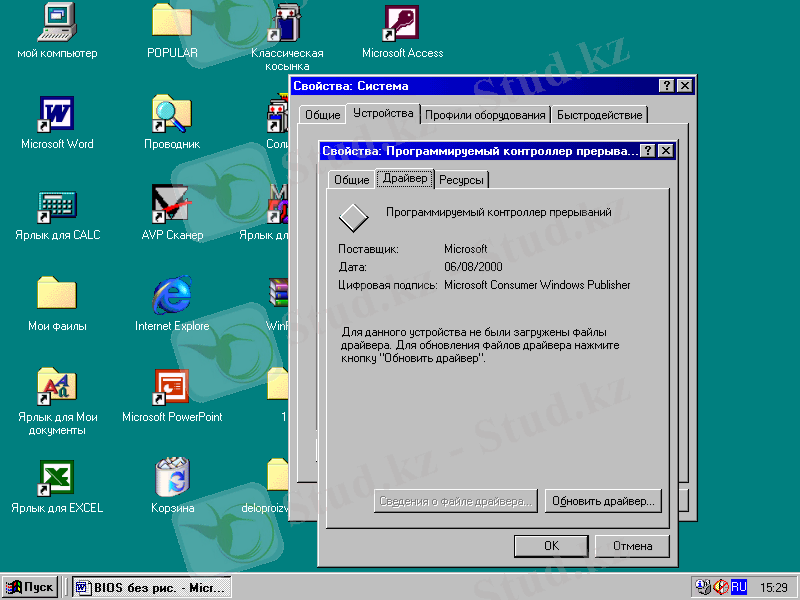800x600 pixels.
Task: Click the crossed-out tray icon next to RU
Action: (x=721, y=587)
